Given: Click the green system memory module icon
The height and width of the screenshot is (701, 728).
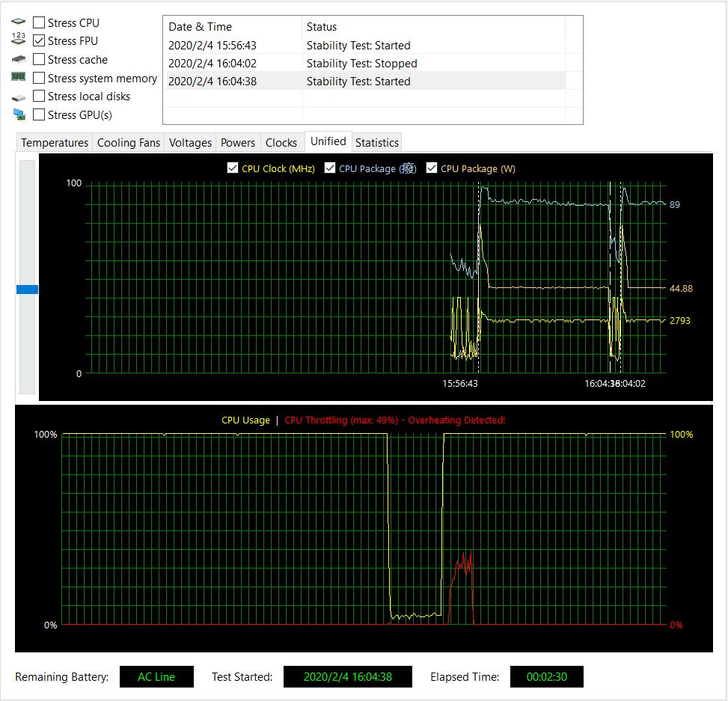Looking at the screenshot, I should point(19,77).
